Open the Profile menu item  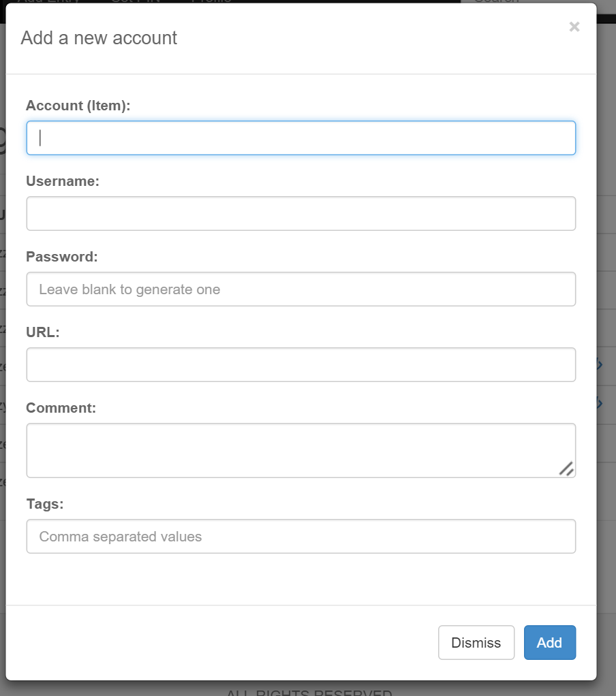[212, 2]
